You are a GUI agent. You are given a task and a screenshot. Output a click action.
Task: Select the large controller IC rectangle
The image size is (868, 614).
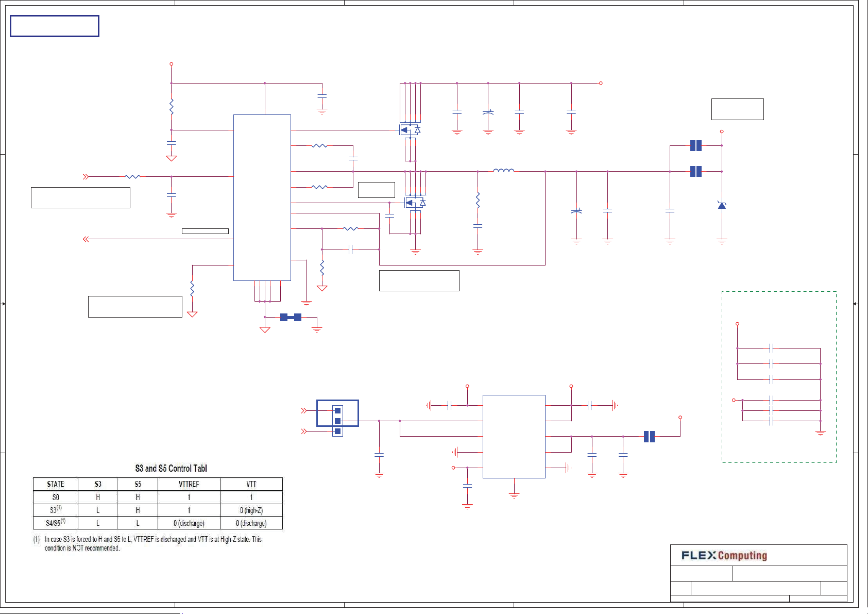262,197
